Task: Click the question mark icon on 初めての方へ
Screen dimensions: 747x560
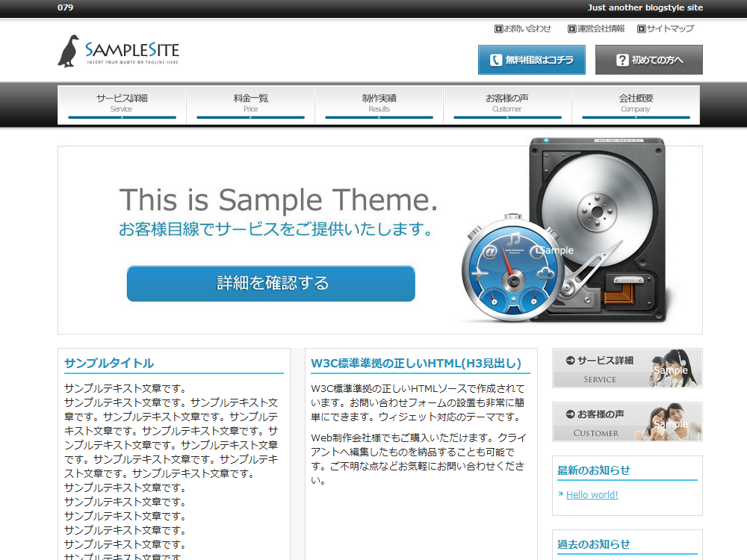Action: point(622,60)
